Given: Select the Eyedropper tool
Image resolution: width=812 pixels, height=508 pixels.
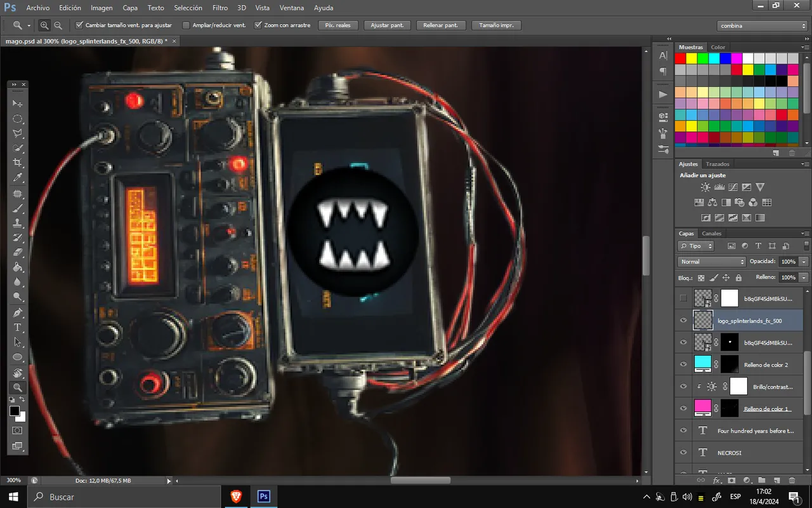Looking at the screenshot, I should coord(18,178).
